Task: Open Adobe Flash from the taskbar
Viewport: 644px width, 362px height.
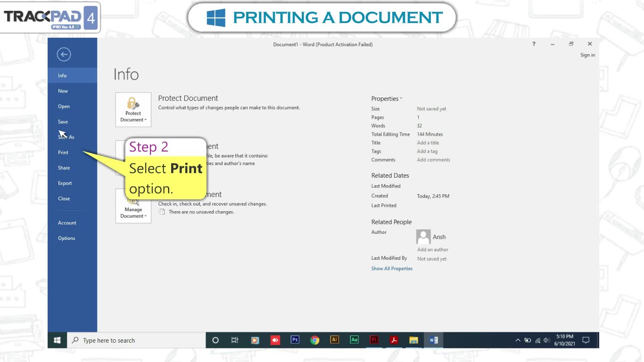Action: pyautogui.click(x=374, y=340)
